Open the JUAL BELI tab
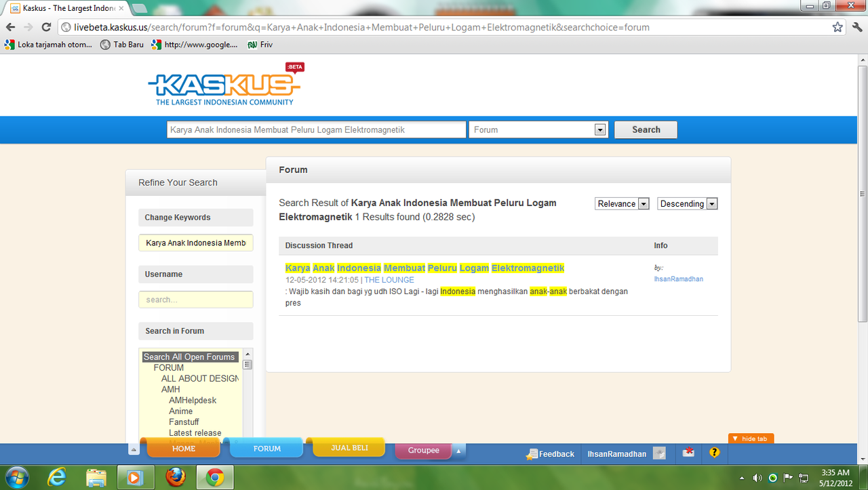This screenshot has width=868, height=490. [349, 448]
